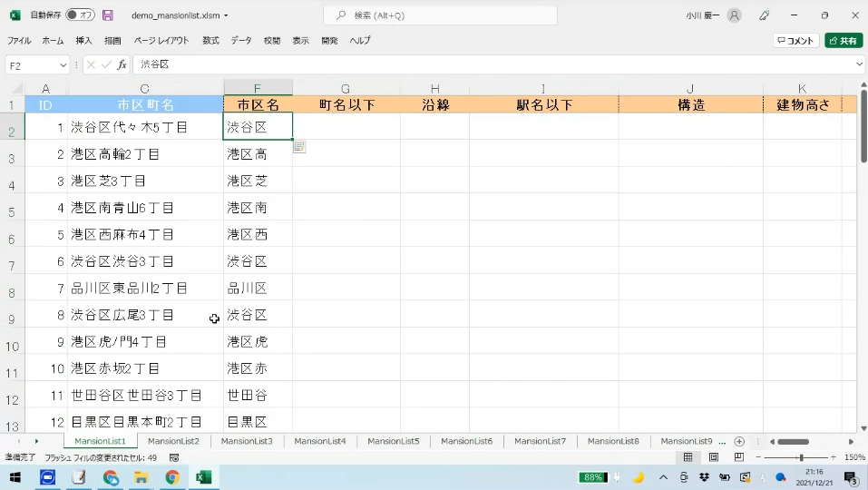Add a new sheet with the plus icon
868x490 pixels.
pyautogui.click(x=739, y=441)
